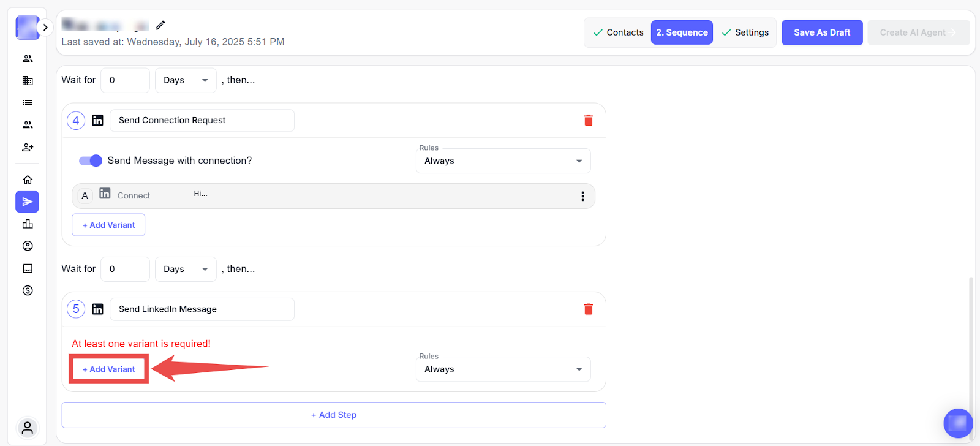Switch to the Settings tab
The width and height of the screenshot is (980, 446).
pyautogui.click(x=745, y=32)
